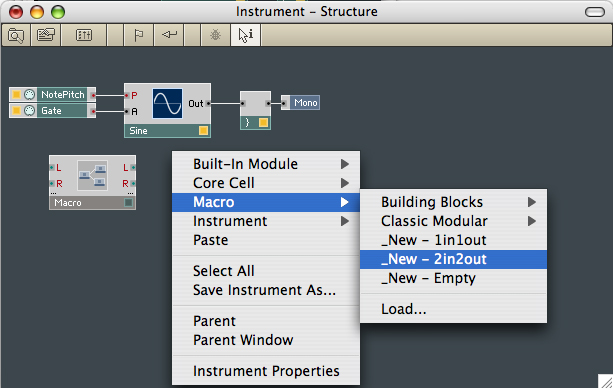Choose Instrument Properties from context menu
The width and height of the screenshot is (613, 388).
[266, 371]
